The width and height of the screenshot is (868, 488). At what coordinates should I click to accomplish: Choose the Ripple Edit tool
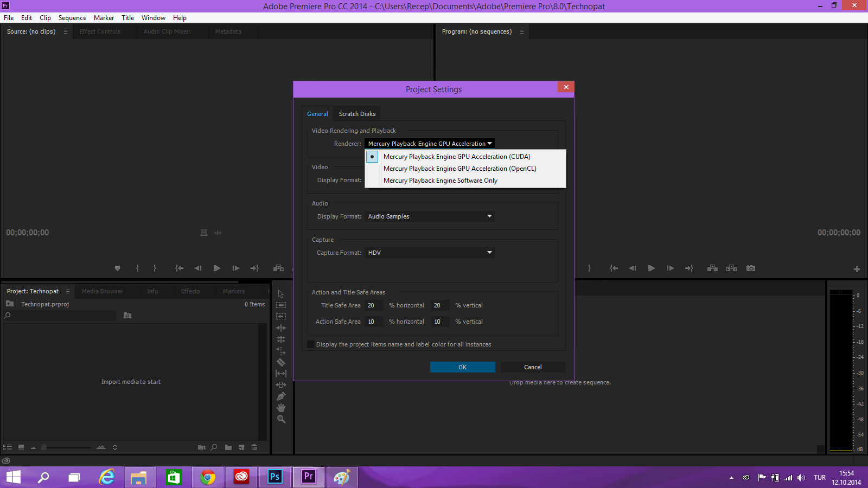[x=281, y=328]
